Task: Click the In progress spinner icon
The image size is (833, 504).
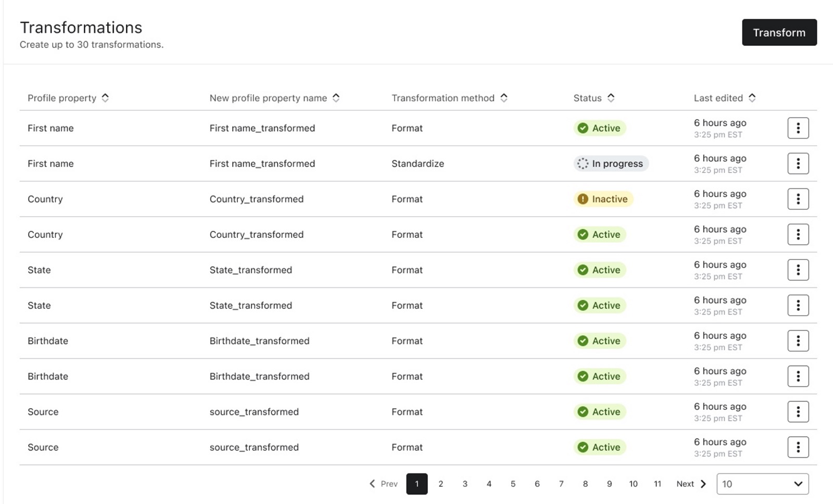Action: click(582, 163)
